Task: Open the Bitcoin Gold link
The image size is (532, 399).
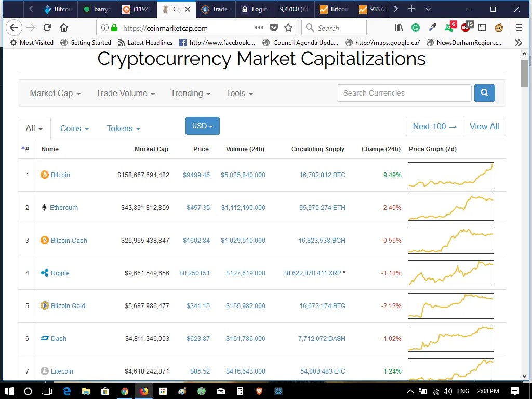Action: pyautogui.click(x=68, y=305)
